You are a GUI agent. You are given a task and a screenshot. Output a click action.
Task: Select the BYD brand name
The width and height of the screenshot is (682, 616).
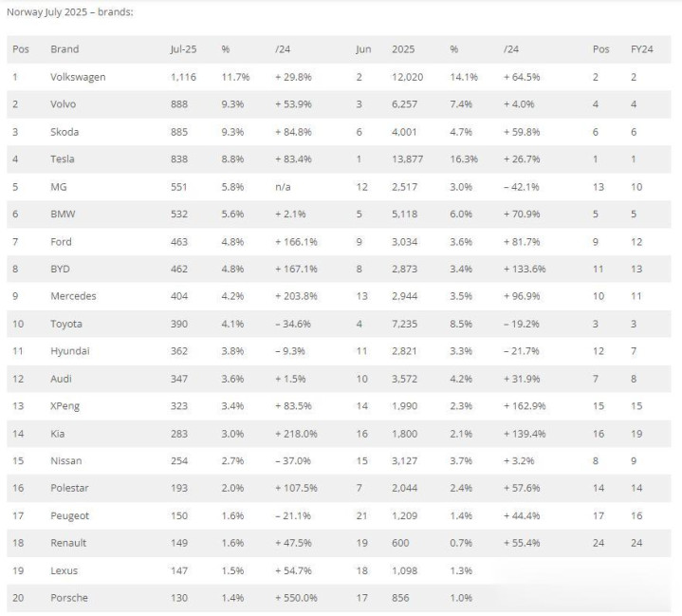pos(60,269)
